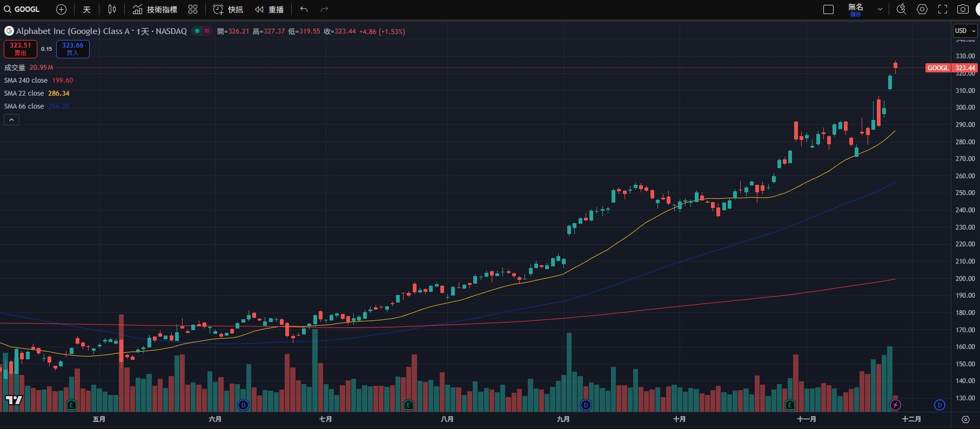Expand the 無名 layout dropdown arrow
The height and width of the screenshot is (429, 980).
pos(880,9)
